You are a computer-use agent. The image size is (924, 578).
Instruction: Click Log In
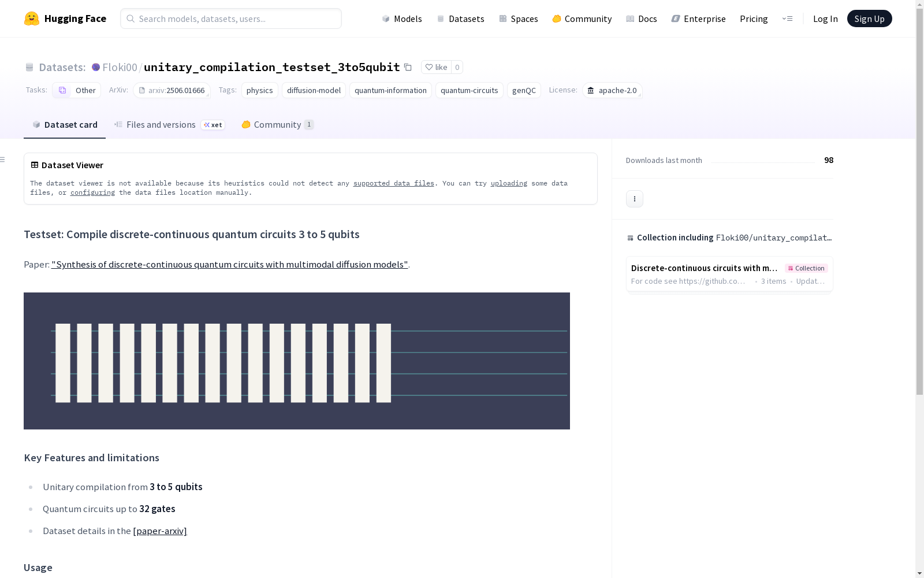pos(825,18)
